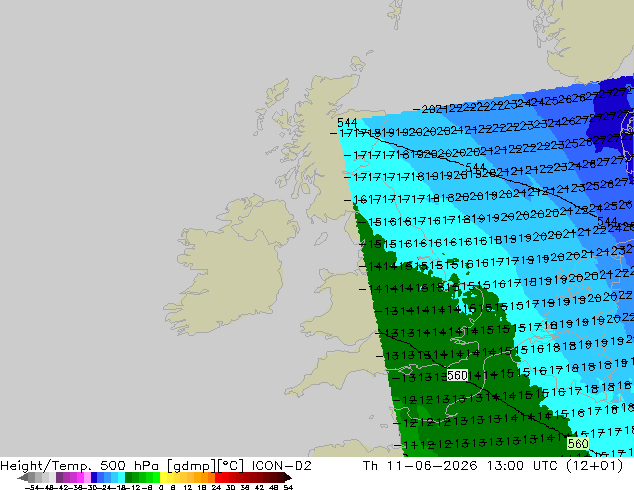Pick the bright lime green legend swatch
The height and width of the screenshot is (490, 634).
(156, 477)
